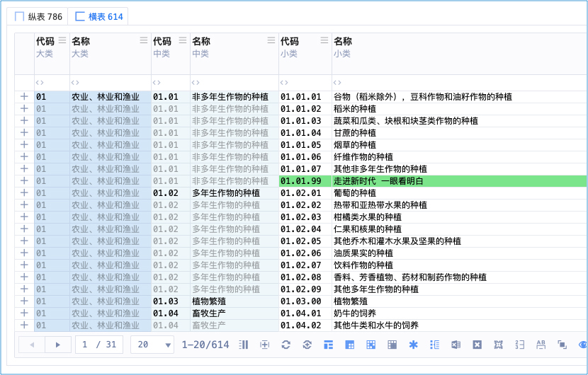
Task: Expand row 01.02.05 plus sign
Action: click(x=24, y=241)
